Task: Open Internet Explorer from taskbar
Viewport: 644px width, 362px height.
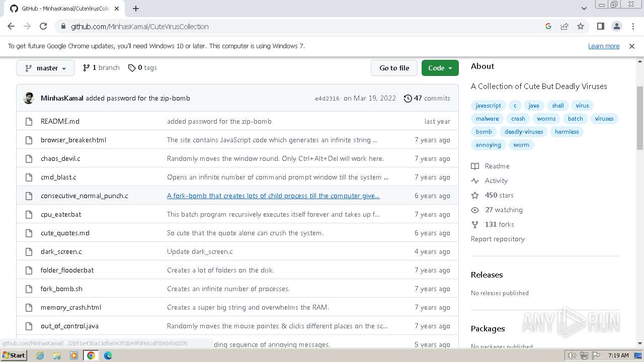Action: (x=40, y=355)
